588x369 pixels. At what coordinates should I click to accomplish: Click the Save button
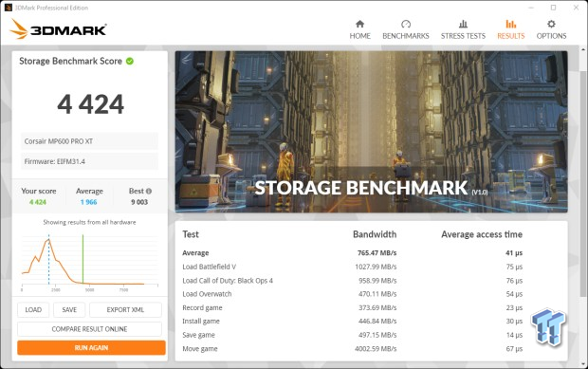[69, 310]
